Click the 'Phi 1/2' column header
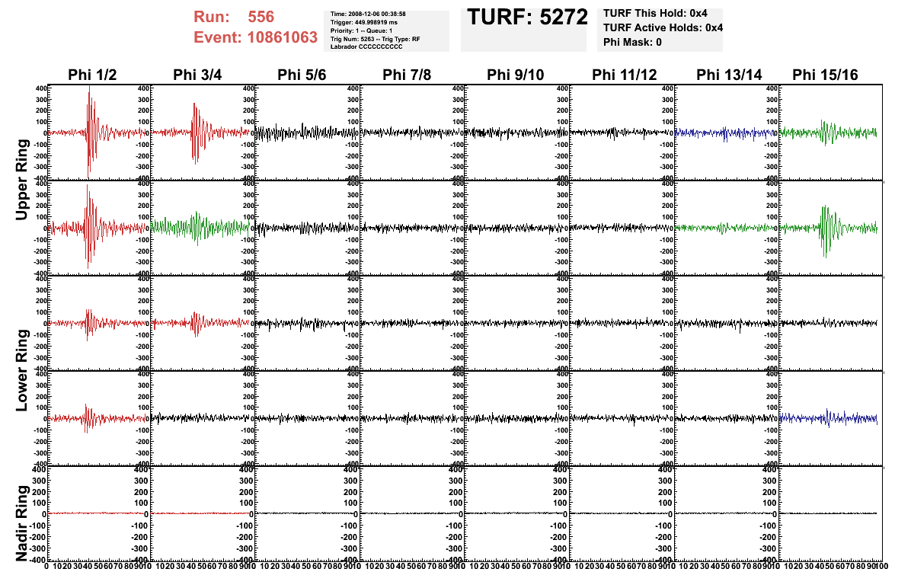911x588 pixels. click(92, 75)
